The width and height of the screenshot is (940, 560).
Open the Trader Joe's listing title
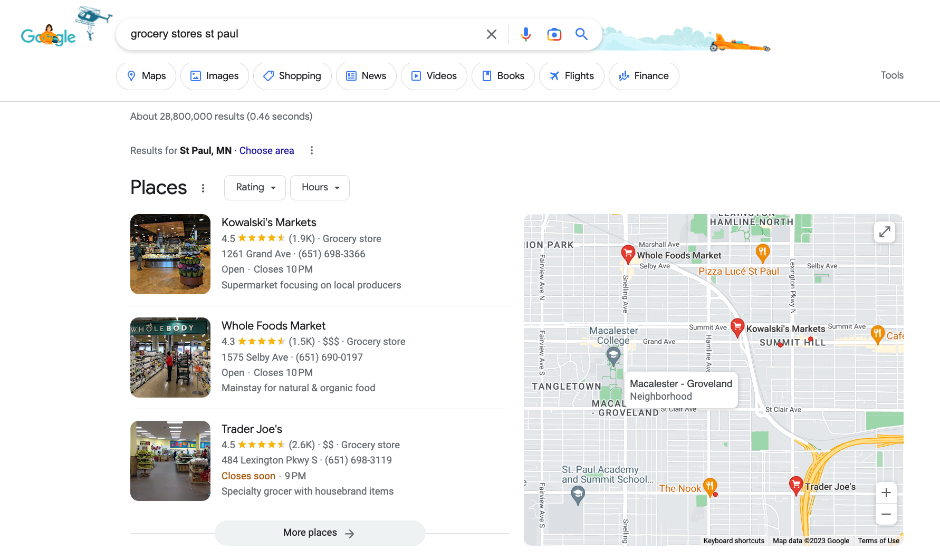tap(252, 429)
